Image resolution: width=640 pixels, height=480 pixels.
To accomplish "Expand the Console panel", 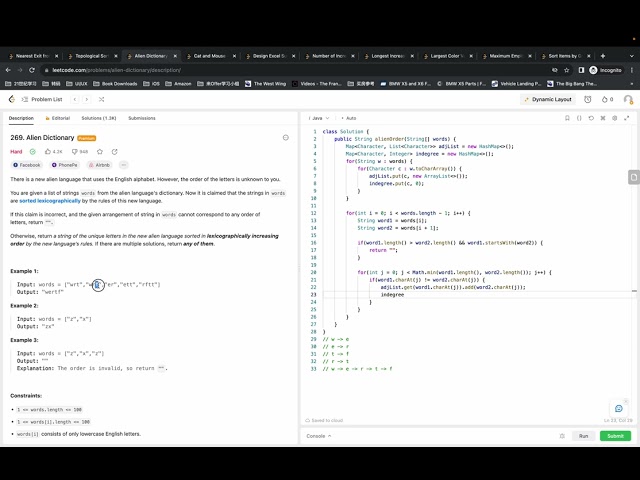I will pos(319,436).
